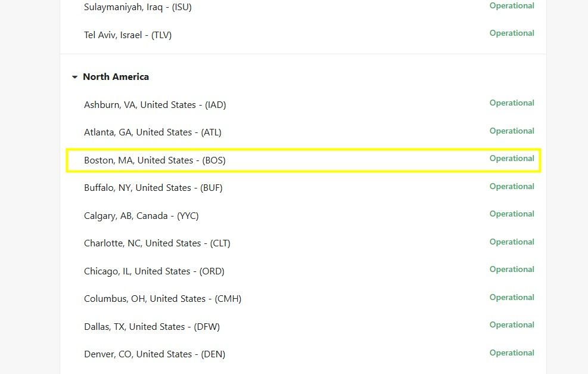Click Operational status for Denver
The width and height of the screenshot is (588, 374).
[x=512, y=353]
